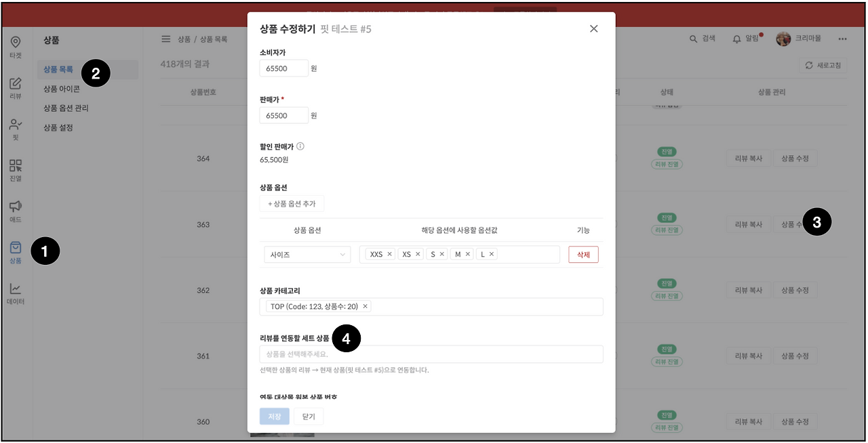868x443 pixels.
Task: Click 상품 옵션 추가 to add an option
Action: (x=292, y=203)
